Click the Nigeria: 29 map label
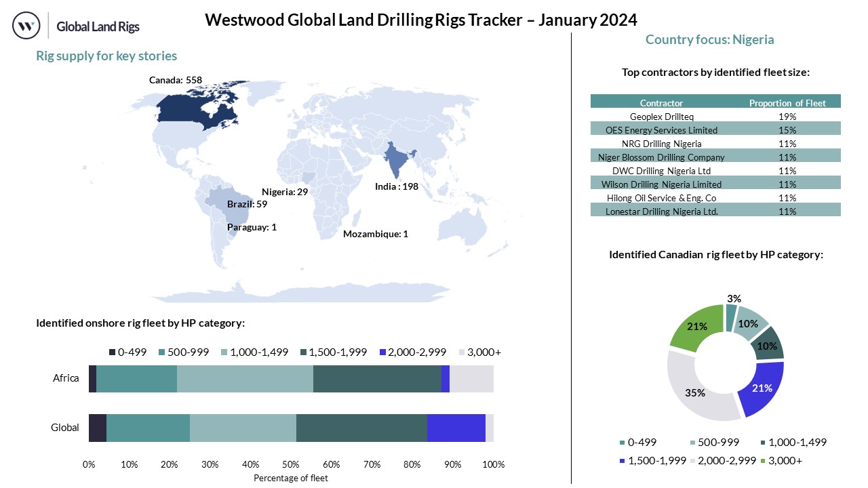868x488 pixels. [285, 192]
